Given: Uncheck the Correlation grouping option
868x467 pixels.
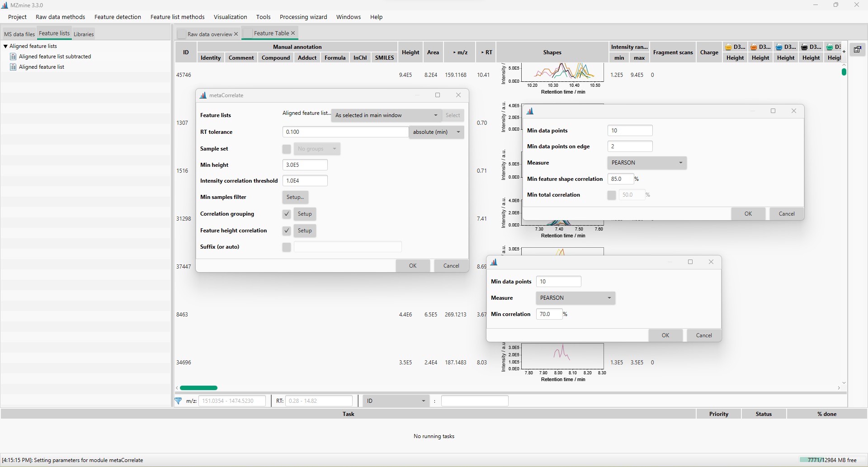Looking at the screenshot, I should point(286,214).
